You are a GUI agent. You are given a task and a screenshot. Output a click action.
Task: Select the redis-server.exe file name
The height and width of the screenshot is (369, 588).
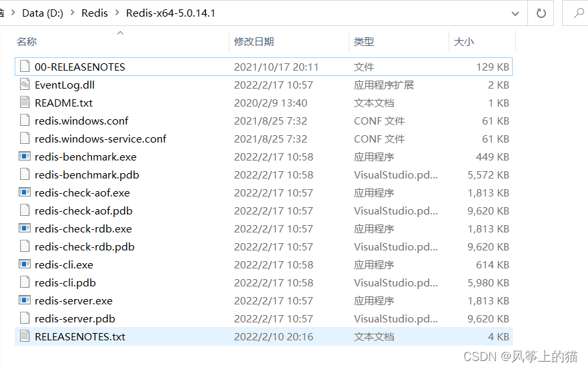73,301
